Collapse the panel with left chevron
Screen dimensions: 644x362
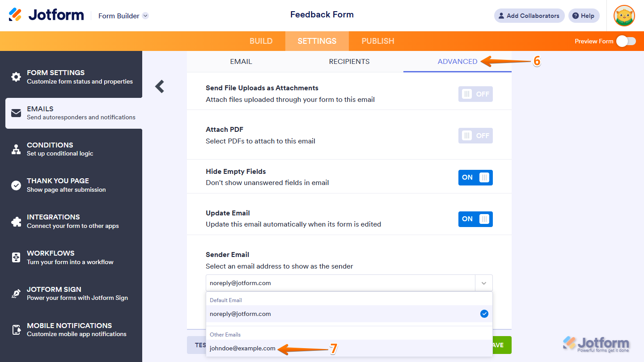click(x=160, y=86)
